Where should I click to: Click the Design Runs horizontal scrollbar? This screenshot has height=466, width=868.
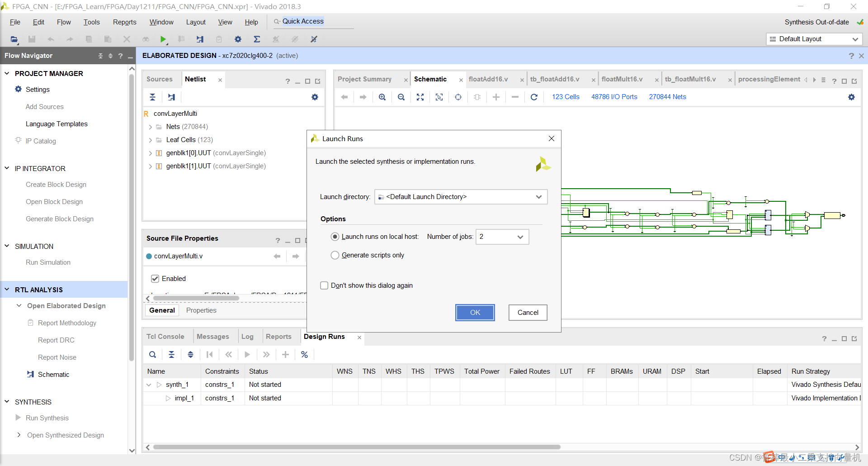[x=357, y=447]
